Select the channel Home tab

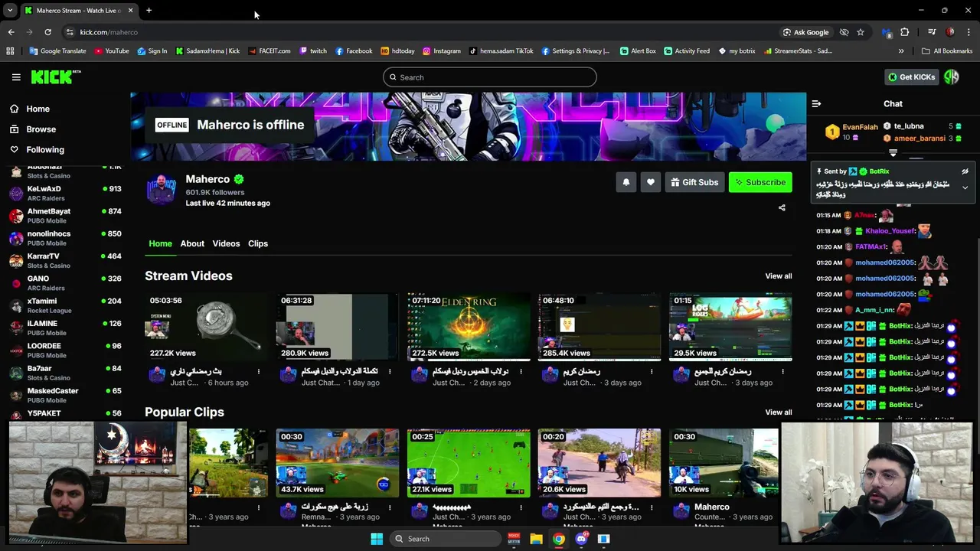[160, 243]
